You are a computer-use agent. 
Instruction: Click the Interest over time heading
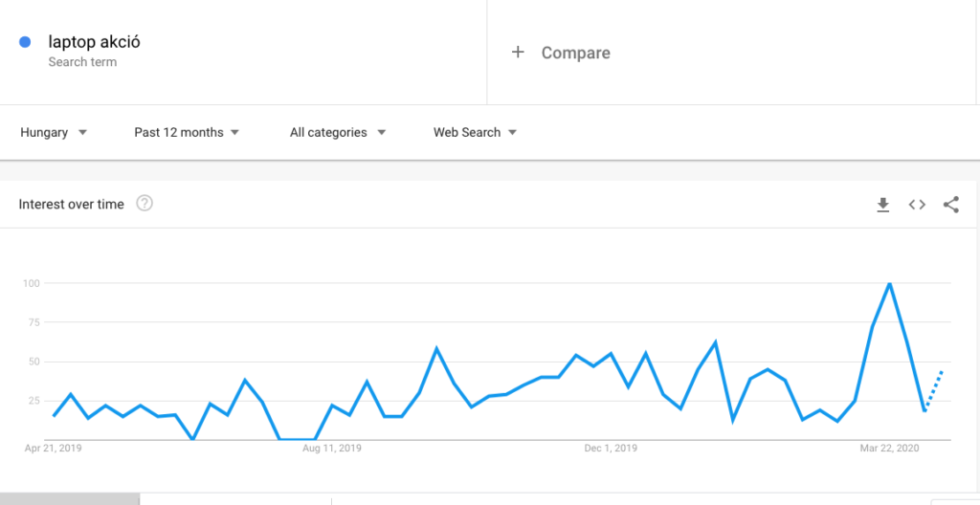[x=71, y=204]
